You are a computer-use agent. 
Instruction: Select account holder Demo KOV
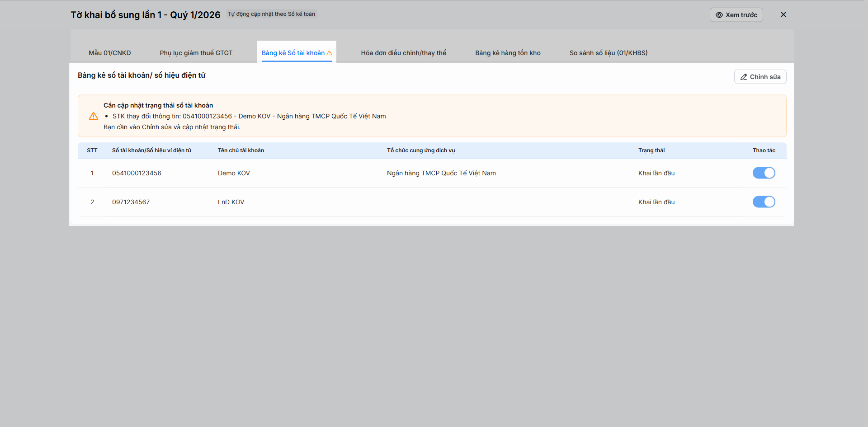point(234,173)
